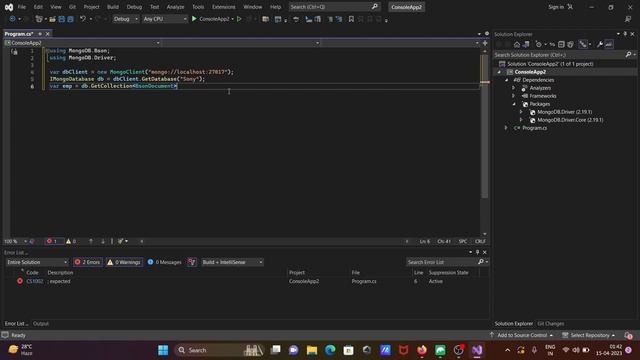Click Start Without Debugging outline play icon

(239, 19)
